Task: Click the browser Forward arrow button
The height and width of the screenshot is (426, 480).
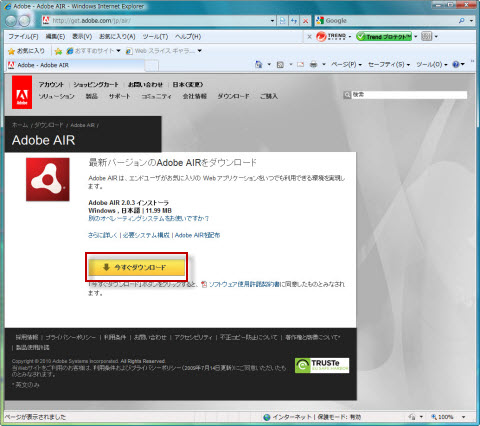Action: [x=24, y=21]
